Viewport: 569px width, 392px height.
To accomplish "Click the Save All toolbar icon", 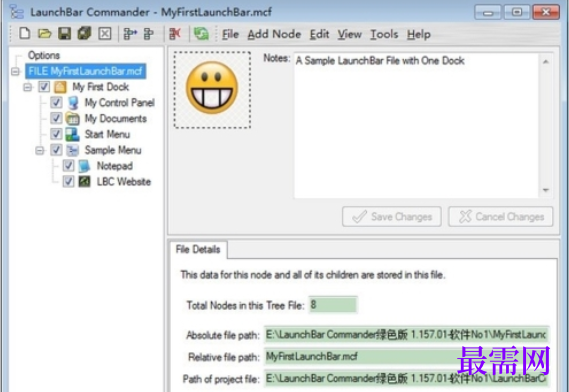I will coord(84,33).
